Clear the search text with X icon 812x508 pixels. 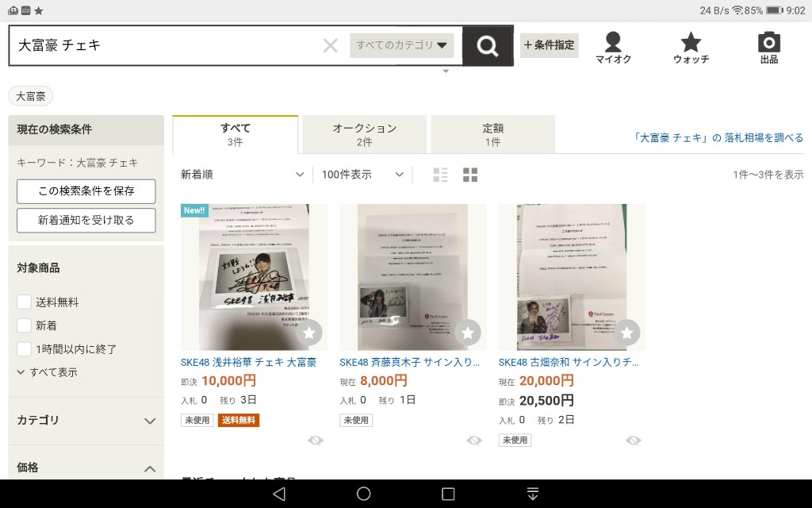[331, 45]
